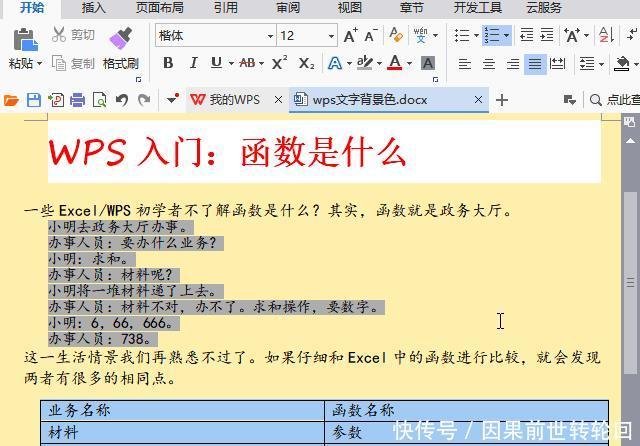Viewport: 640px width, 446px height.
Task: Clear formatting with the eraser A icon
Action: (x=396, y=35)
